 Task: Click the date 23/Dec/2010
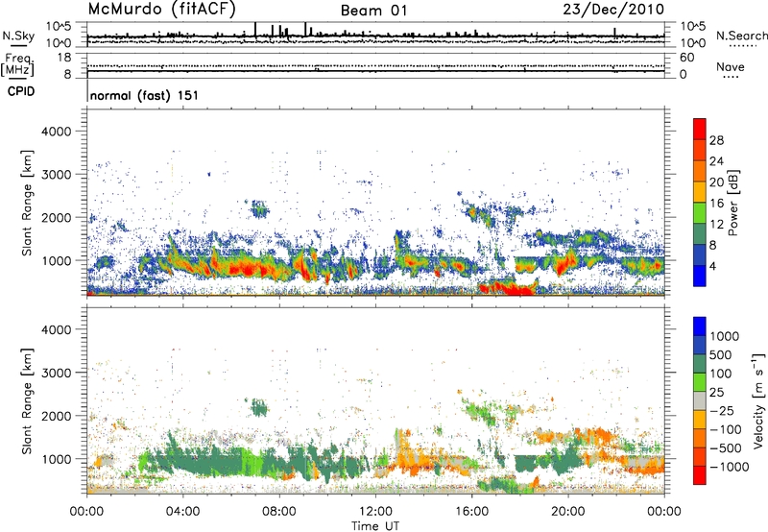[613, 10]
